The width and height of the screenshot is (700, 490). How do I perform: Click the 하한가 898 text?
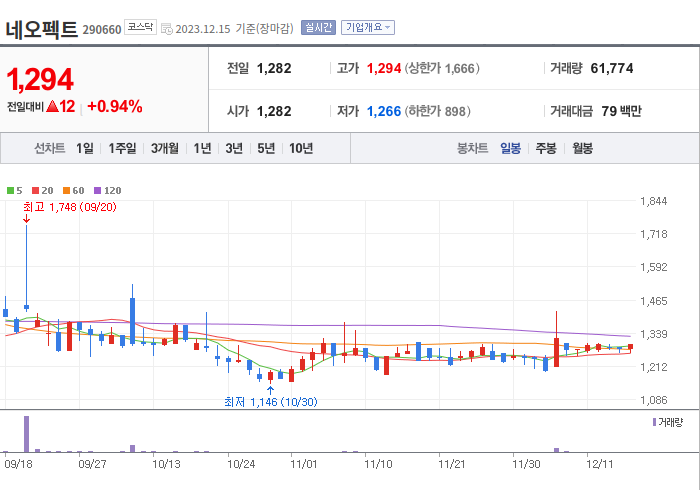coord(438,111)
